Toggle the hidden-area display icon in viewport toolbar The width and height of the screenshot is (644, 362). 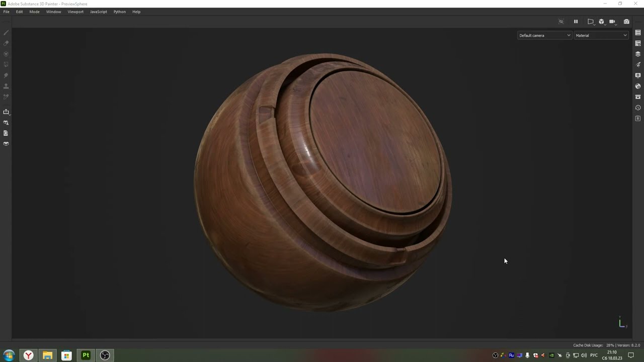coord(561,22)
